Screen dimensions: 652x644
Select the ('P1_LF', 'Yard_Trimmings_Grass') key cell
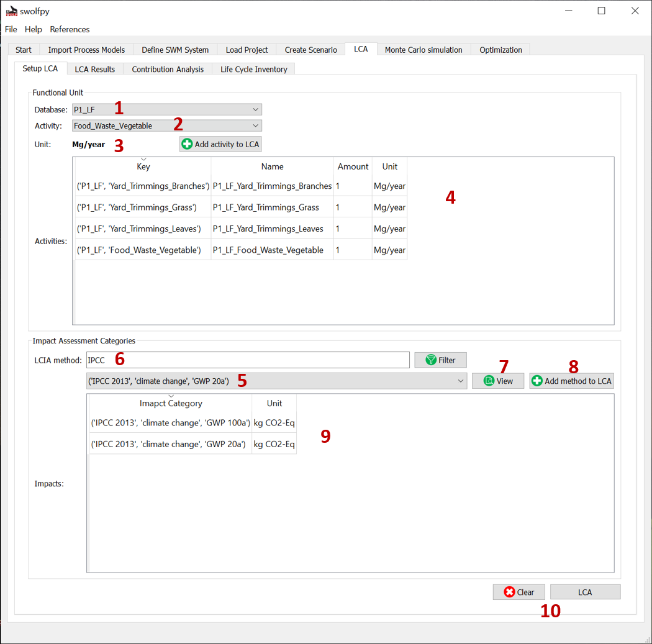click(x=143, y=207)
